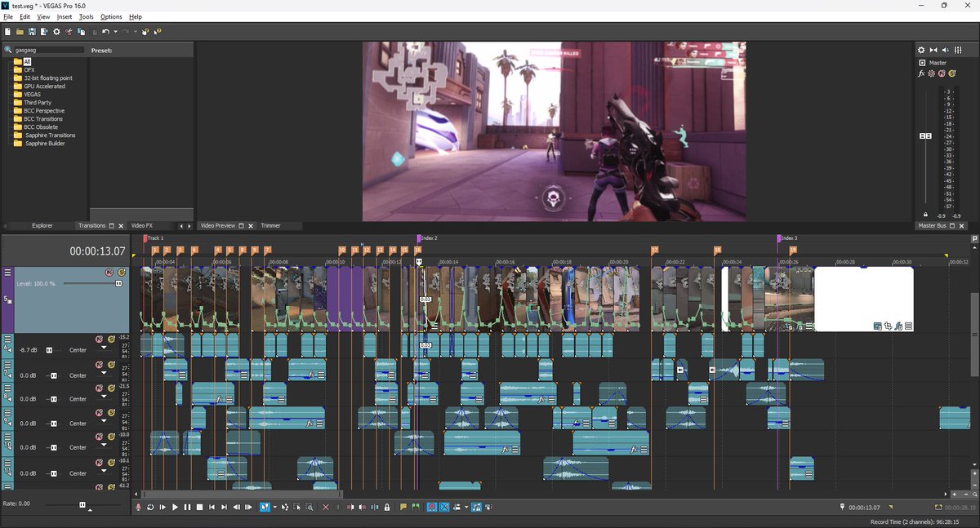Viewport: 980px width, 528px height.
Task: Click Play From Start button
Action: 163,508
